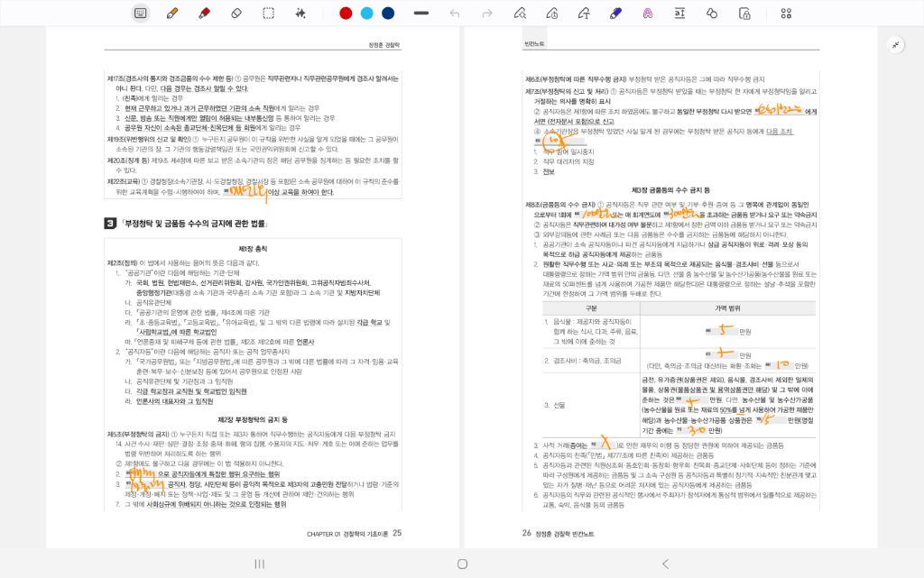This screenshot has width=924, height=578.
Task: Open the shapes tool
Action: click(712, 14)
